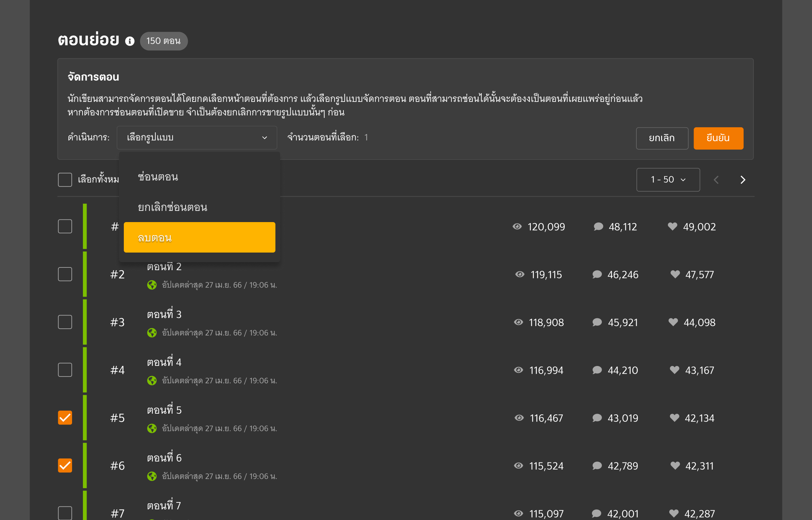Click the eye icon beside 118,908
Viewport: 812px width, 520px height.
[x=518, y=322]
